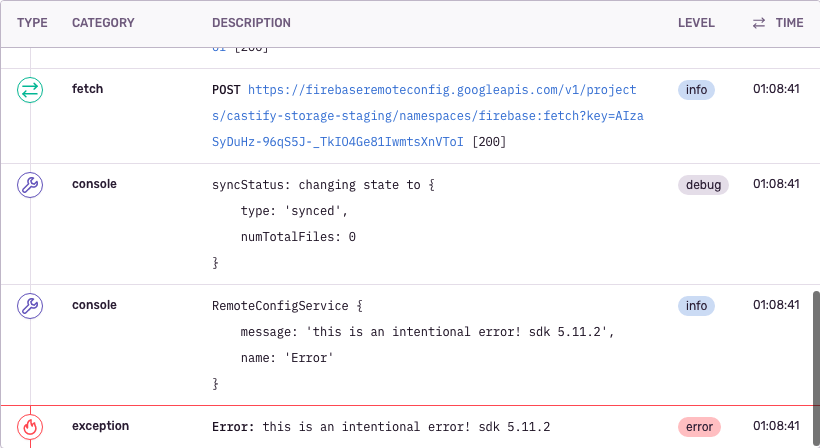
Task: Click the "type: 'synced'," line
Action: click(x=294, y=211)
